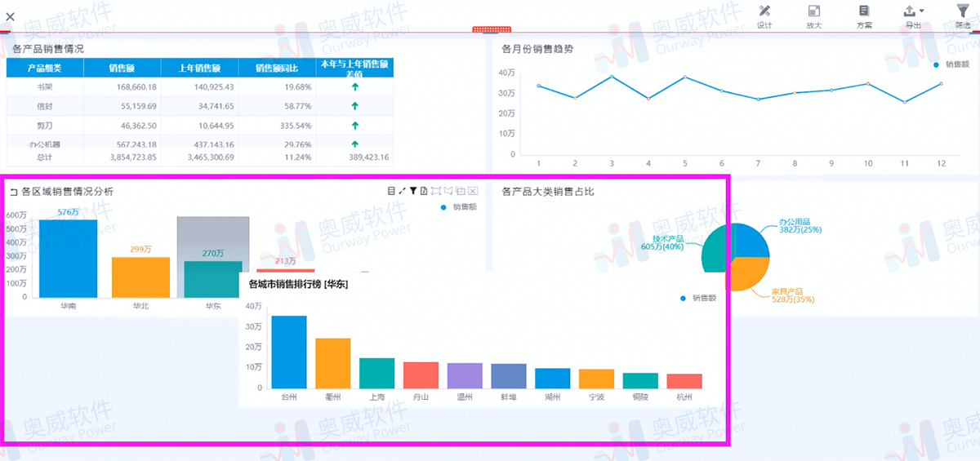Click the month 11 data point on trend line
980x461 pixels.
point(905,102)
